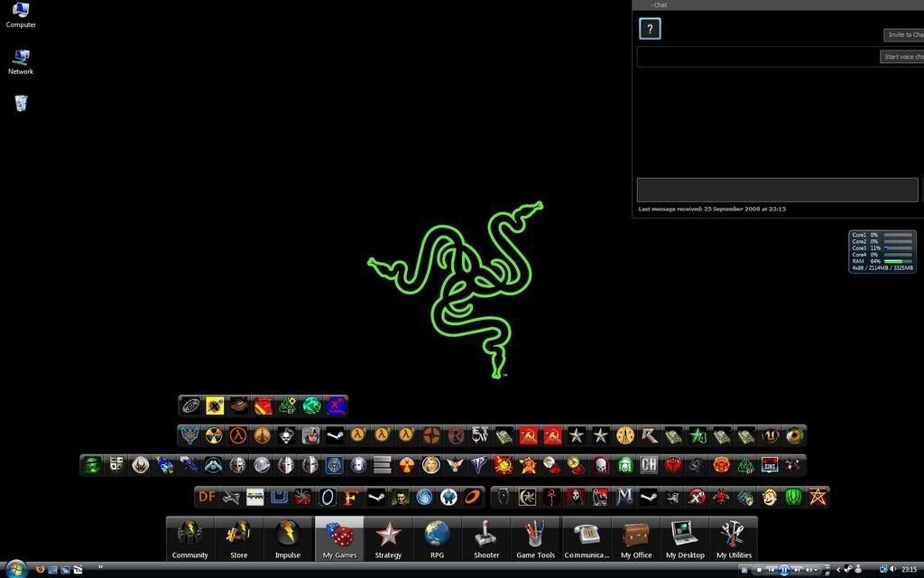Image resolution: width=924 pixels, height=578 pixels.
Task: Open the My Office dock tab
Action: tap(636, 538)
